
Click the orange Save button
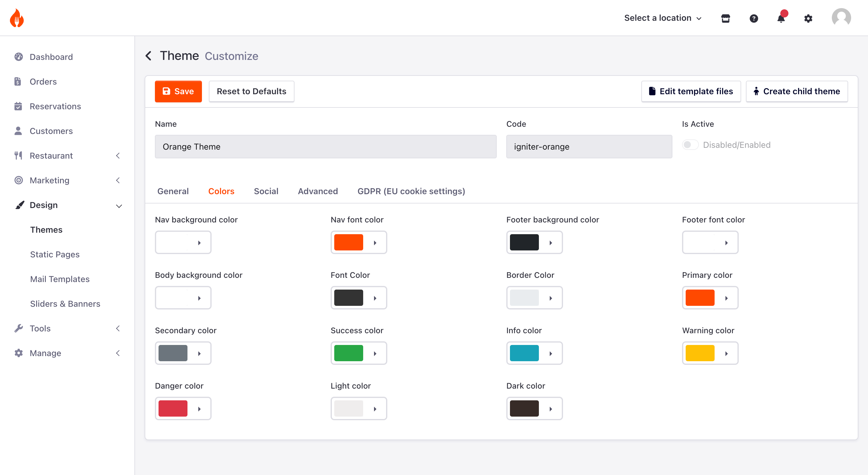tap(178, 91)
